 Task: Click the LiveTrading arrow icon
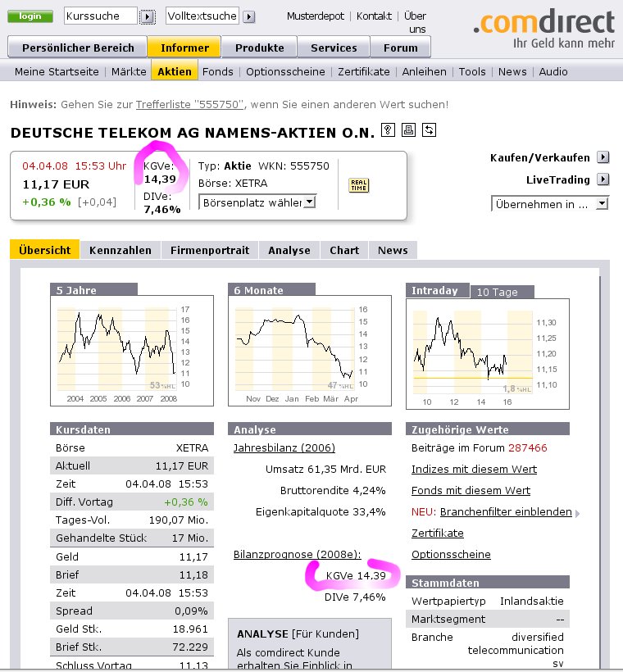click(603, 179)
